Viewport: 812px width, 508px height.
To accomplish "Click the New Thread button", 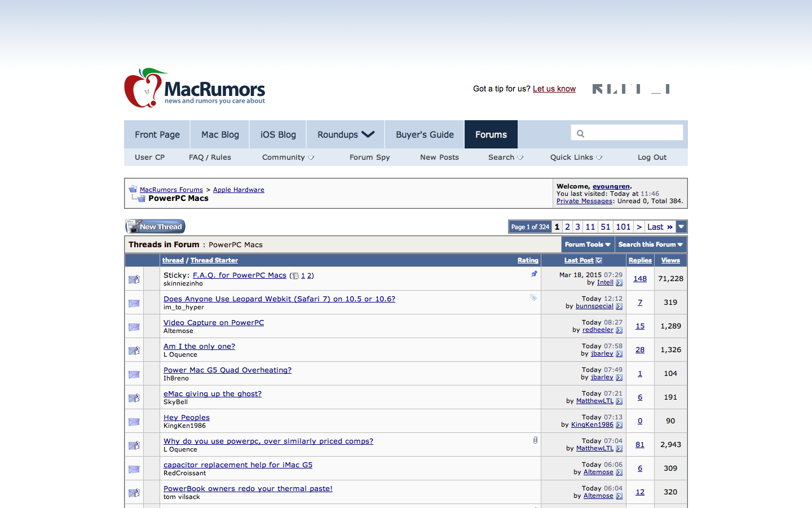I will pyautogui.click(x=155, y=226).
